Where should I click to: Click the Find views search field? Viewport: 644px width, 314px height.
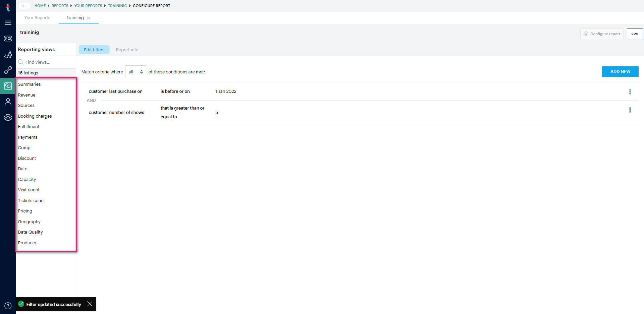click(x=46, y=62)
